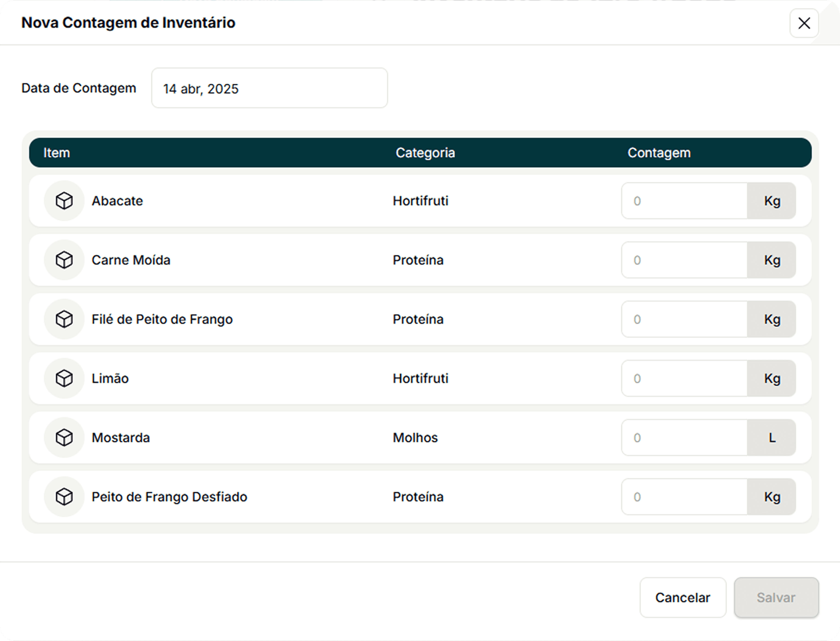
Task: Click the box icon next to Limão
Action: (64, 378)
